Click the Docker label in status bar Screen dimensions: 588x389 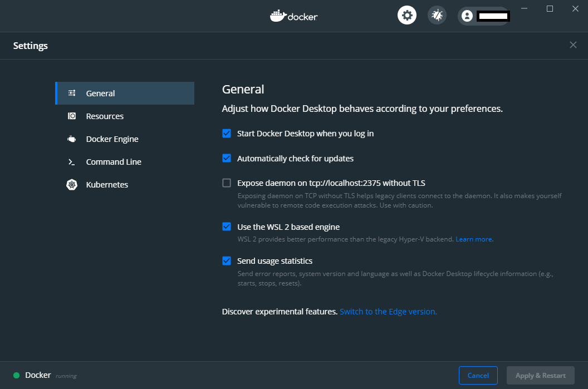[x=38, y=375]
